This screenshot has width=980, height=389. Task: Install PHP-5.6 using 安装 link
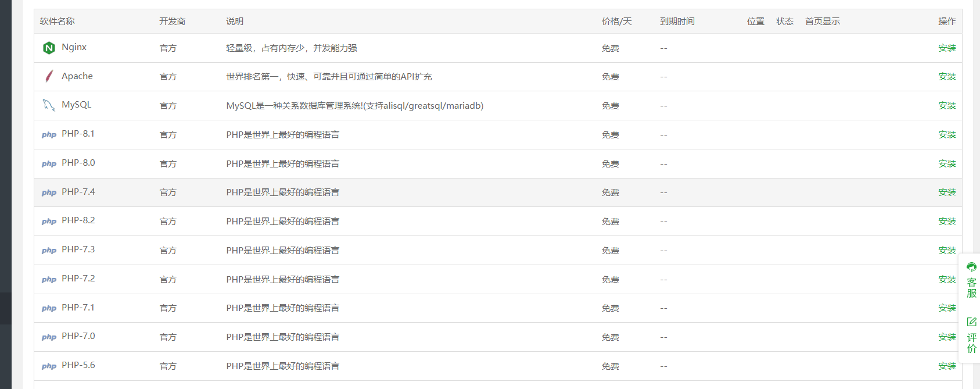(x=947, y=366)
